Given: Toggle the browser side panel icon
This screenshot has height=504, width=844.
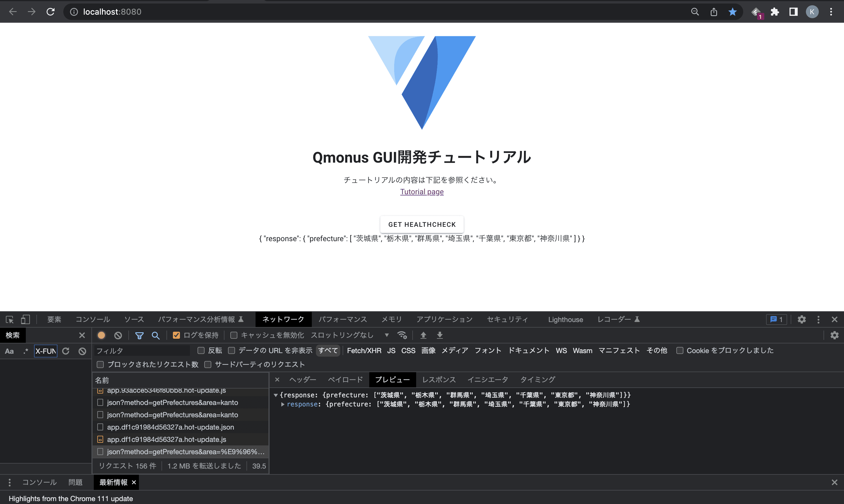Looking at the screenshot, I should pos(793,12).
